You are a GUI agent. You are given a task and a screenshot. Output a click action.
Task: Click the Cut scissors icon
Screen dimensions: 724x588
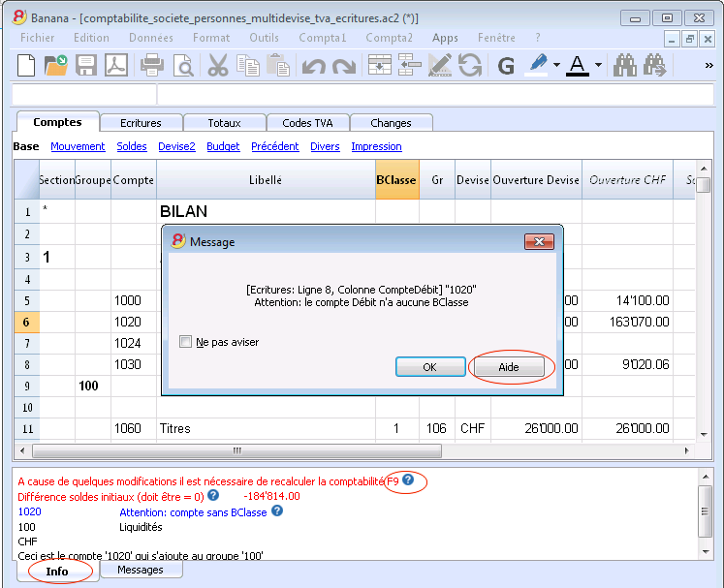pos(217,65)
